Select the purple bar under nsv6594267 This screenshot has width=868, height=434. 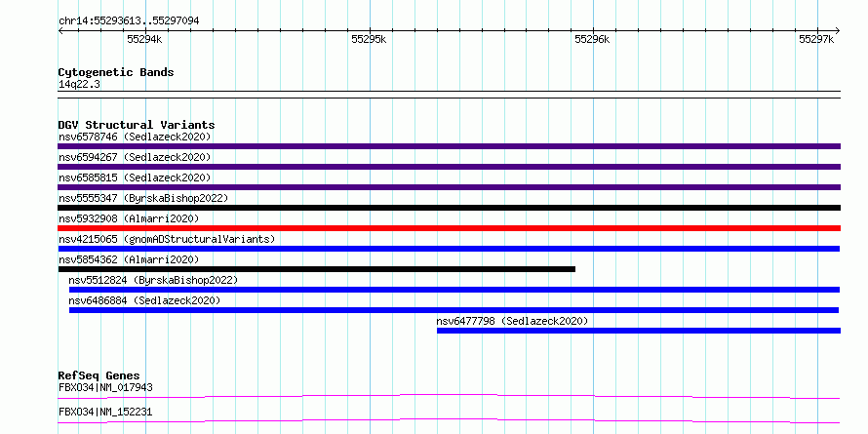[x=449, y=167]
